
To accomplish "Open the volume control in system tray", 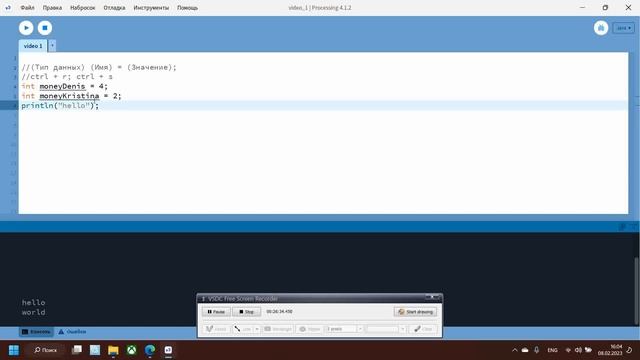I will [578, 350].
